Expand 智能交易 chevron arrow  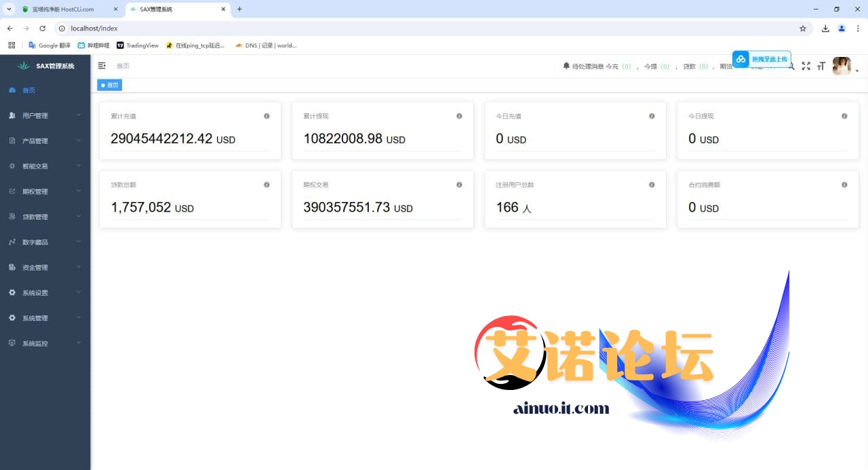click(79, 165)
